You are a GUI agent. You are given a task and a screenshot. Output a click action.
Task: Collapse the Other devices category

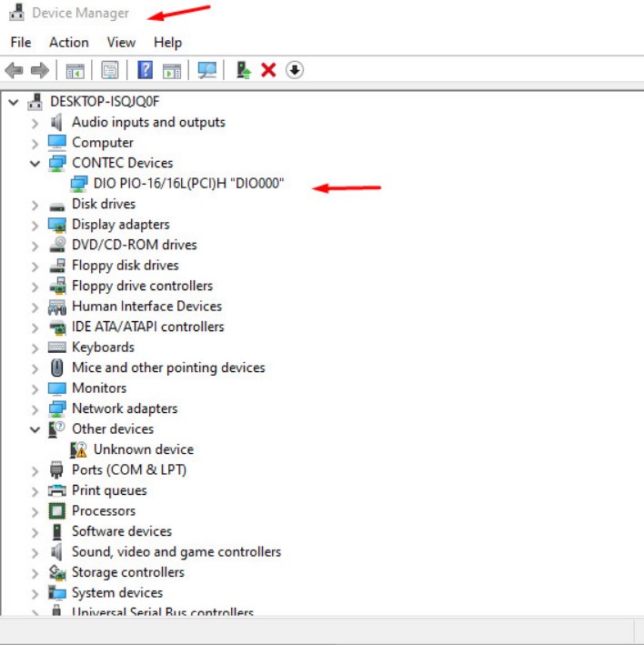(x=35, y=430)
